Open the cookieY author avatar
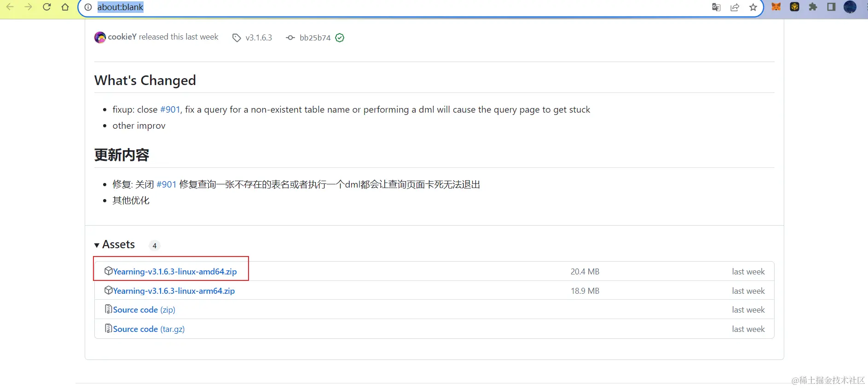This screenshot has height=388, width=868. [100, 37]
